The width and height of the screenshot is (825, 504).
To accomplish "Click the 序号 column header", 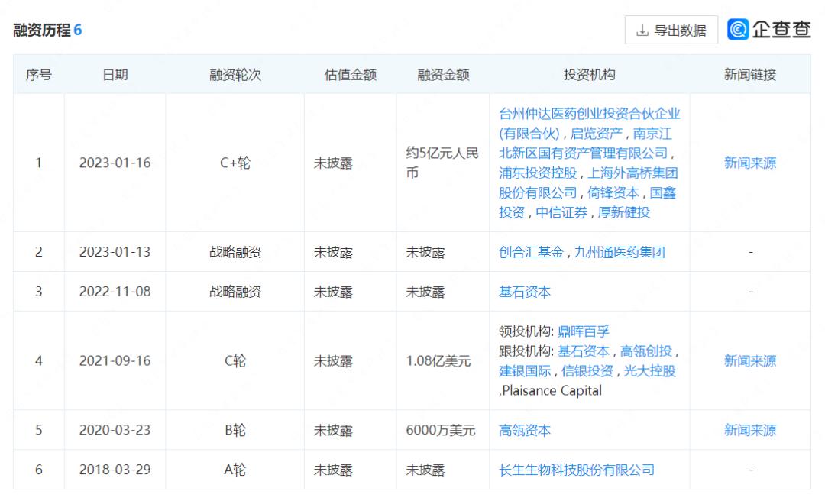I will pyautogui.click(x=38, y=75).
